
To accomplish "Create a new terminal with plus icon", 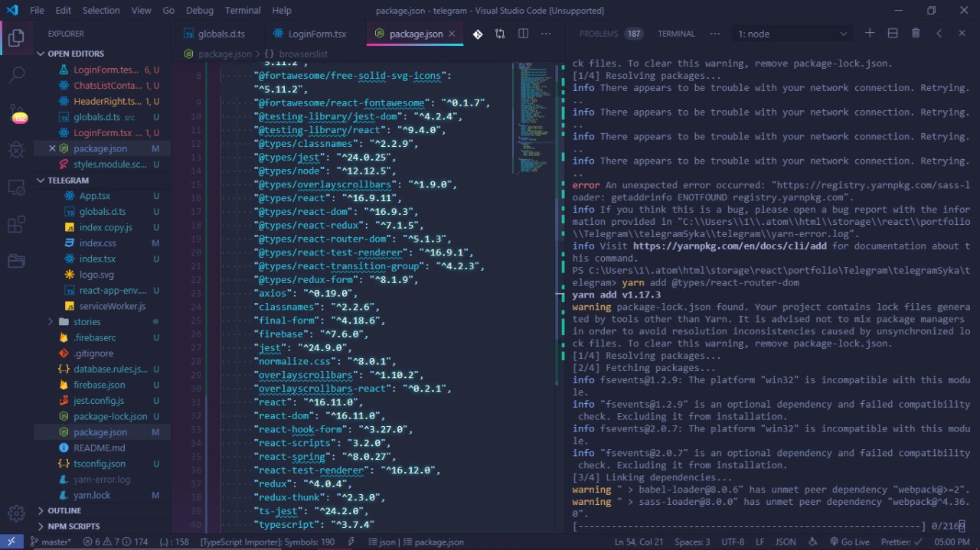I will [x=869, y=34].
